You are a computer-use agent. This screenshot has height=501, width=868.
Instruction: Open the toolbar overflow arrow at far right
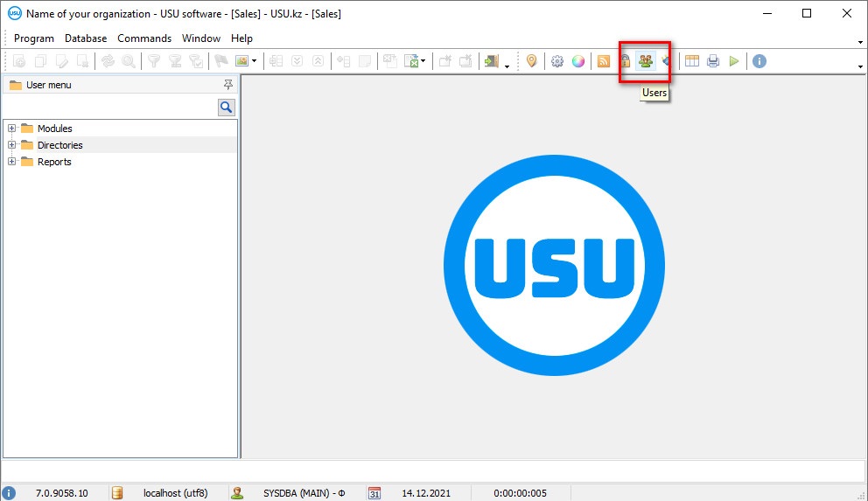(x=860, y=67)
